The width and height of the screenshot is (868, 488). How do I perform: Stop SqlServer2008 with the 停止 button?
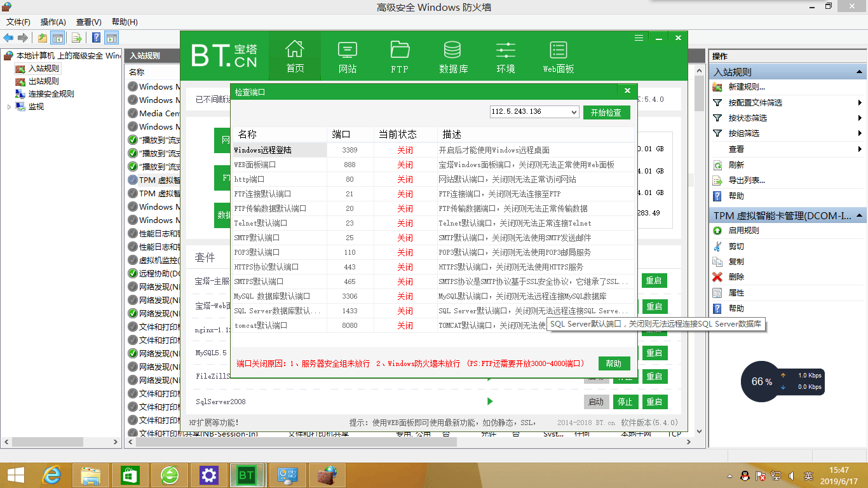[x=625, y=402]
